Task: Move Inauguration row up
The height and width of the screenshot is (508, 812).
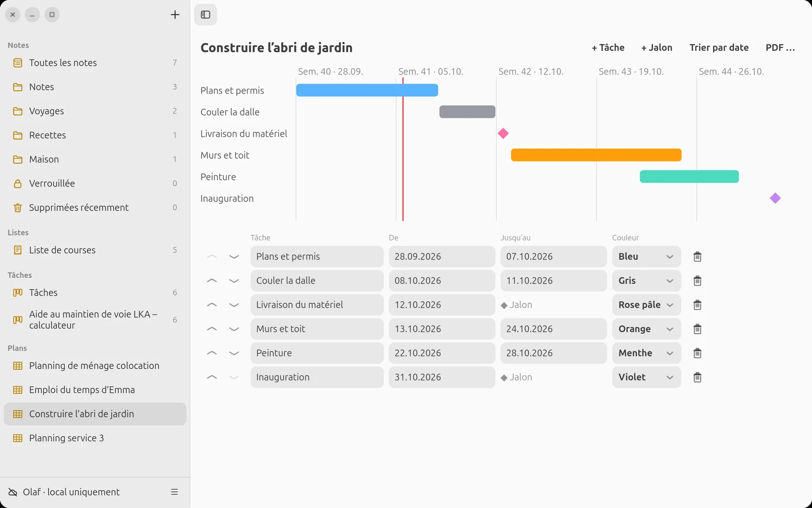Action: (x=212, y=377)
